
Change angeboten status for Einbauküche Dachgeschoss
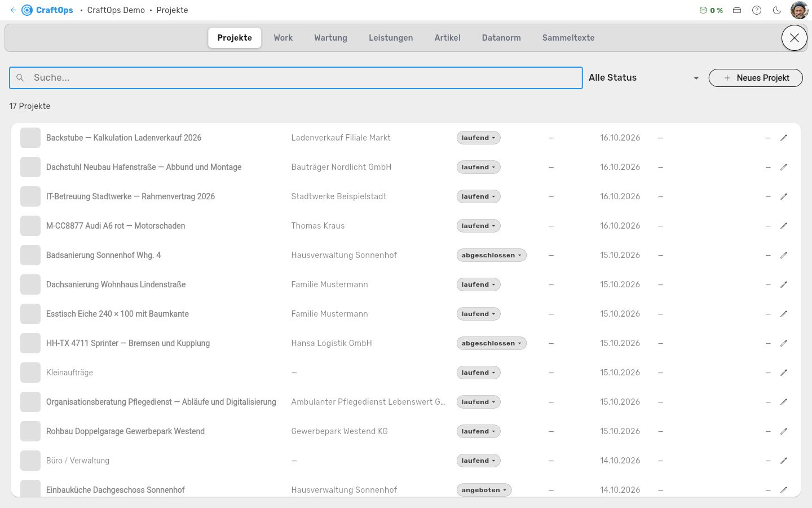coord(484,490)
